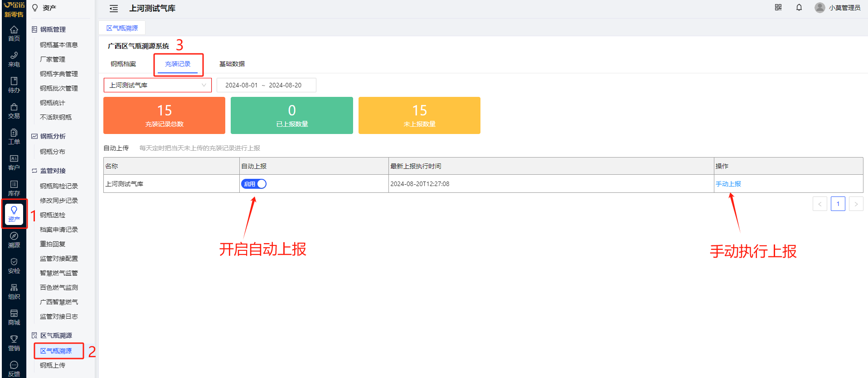Open the 营销 trophy icon

[x=14, y=343]
